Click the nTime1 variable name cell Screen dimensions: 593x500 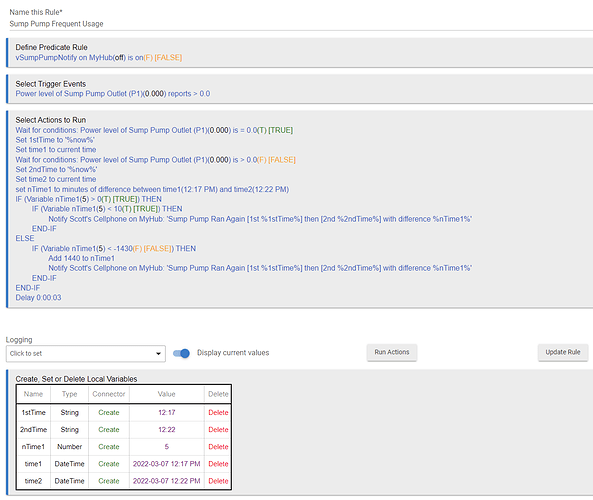pos(33,447)
